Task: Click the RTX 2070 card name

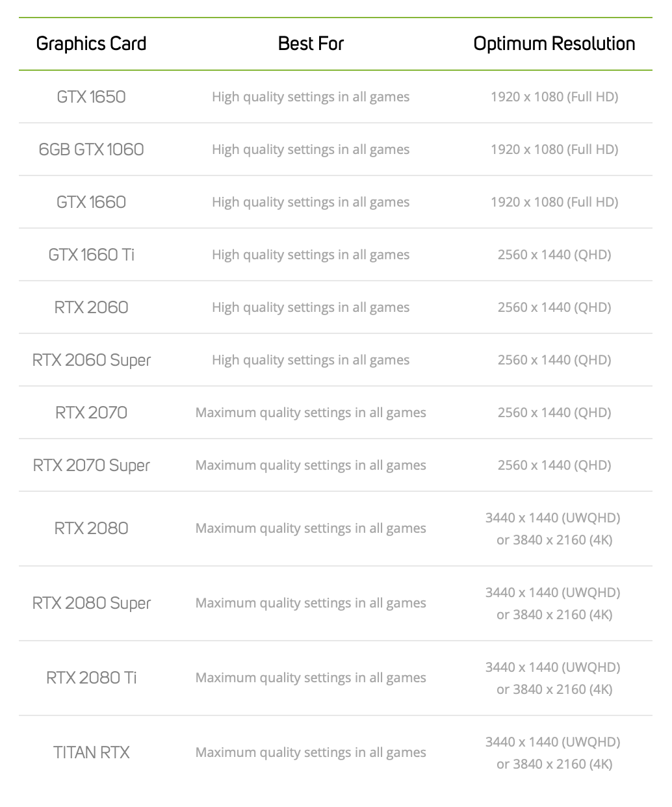Action: [91, 413]
